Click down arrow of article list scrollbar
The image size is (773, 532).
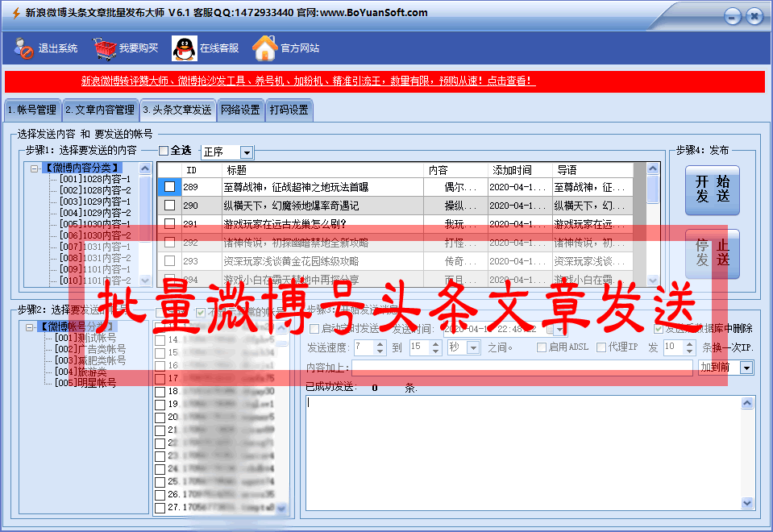(653, 280)
